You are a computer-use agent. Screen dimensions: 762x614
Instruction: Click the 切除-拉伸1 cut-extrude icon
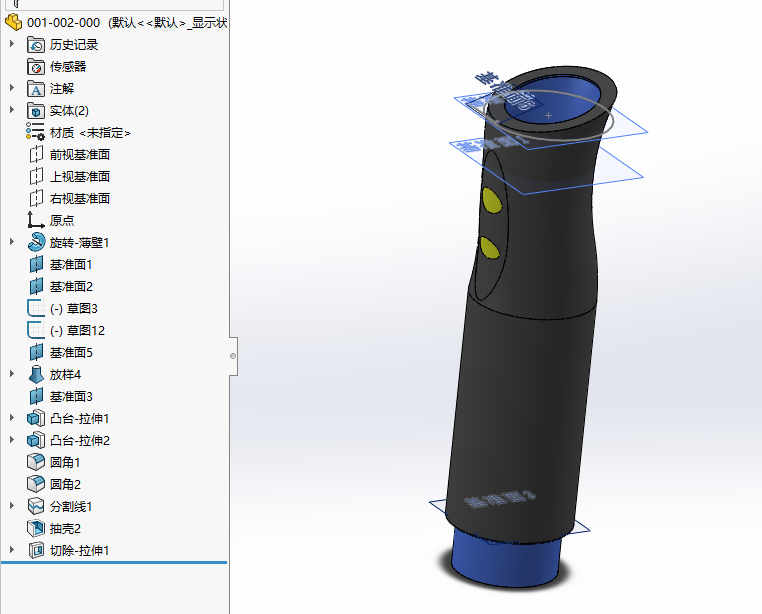click(x=36, y=550)
